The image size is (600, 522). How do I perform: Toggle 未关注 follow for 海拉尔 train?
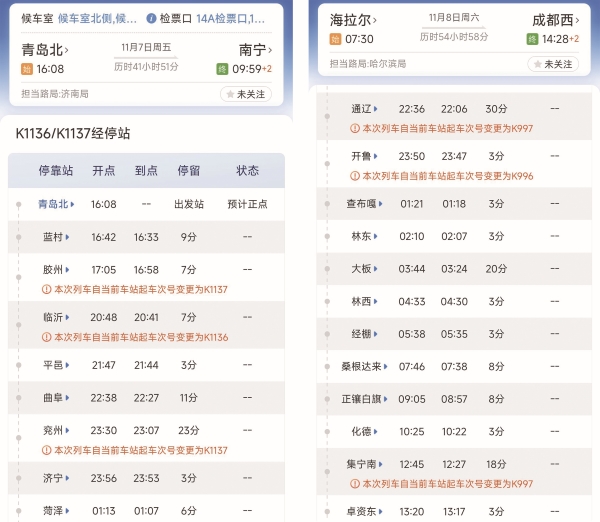point(553,64)
